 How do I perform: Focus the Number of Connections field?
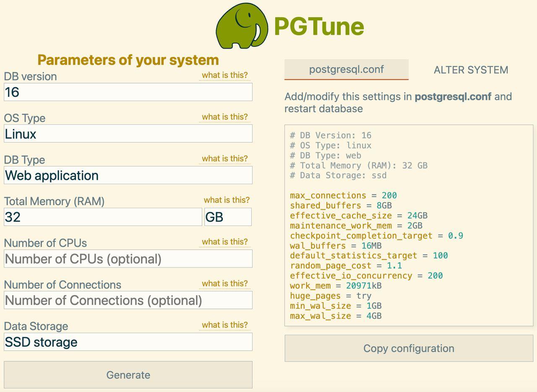pos(128,300)
